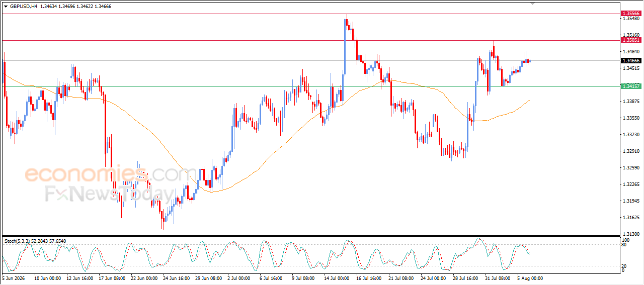Click the 1.33550 value on price axis

pos(631,118)
